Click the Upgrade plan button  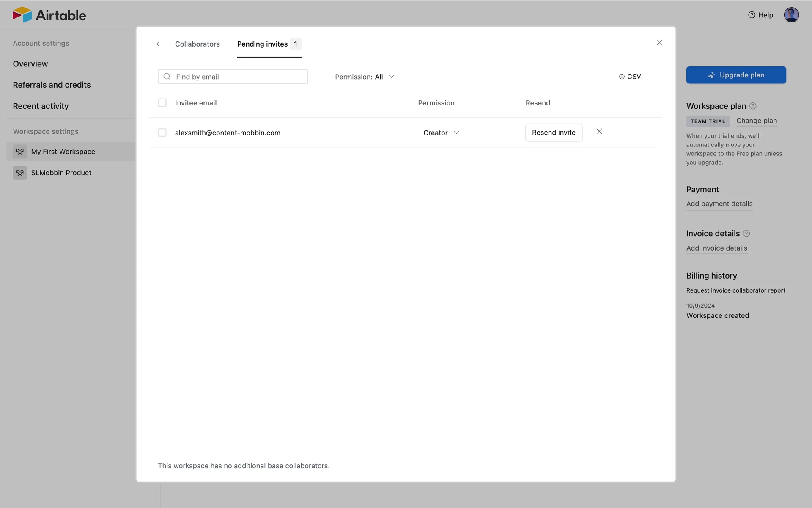tap(736, 75)
